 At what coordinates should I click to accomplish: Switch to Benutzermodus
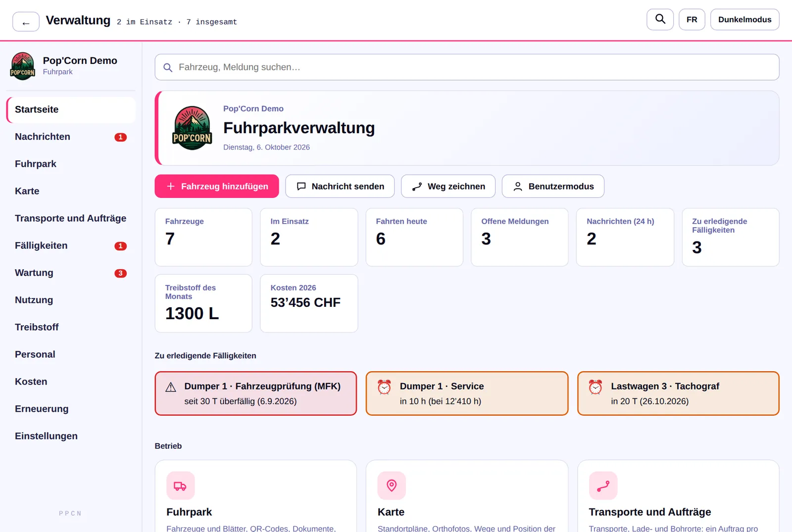pyautogui.click(x=553, y=186)
